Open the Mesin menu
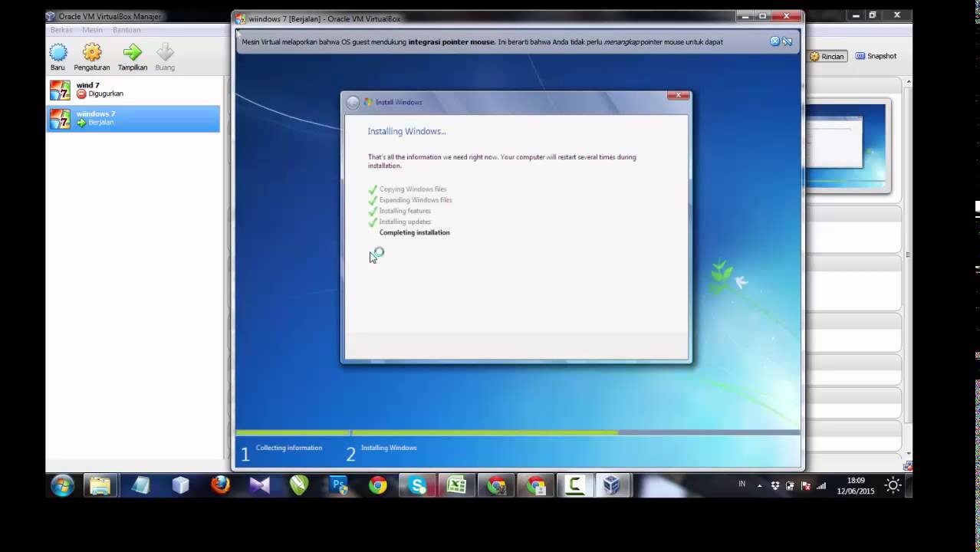Viewport: 980px width, 552px height. point(92,30)
